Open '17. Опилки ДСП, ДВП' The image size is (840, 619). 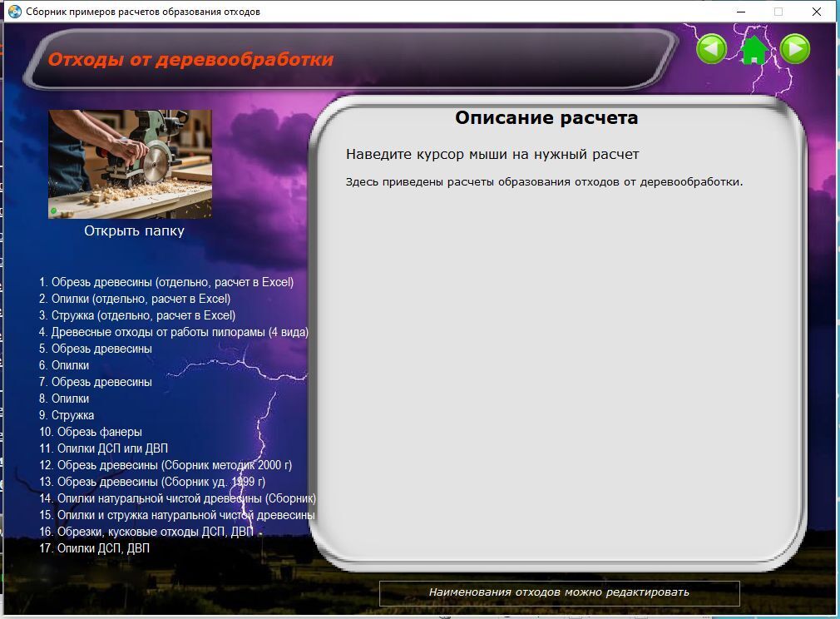pyautogui.click(x=94, y=548)
